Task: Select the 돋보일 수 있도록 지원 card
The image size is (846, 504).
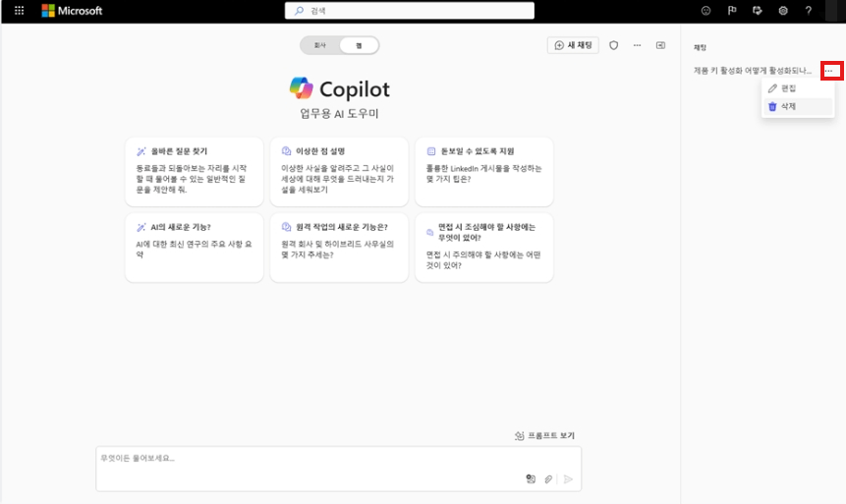Action: (x=484, y=172)
